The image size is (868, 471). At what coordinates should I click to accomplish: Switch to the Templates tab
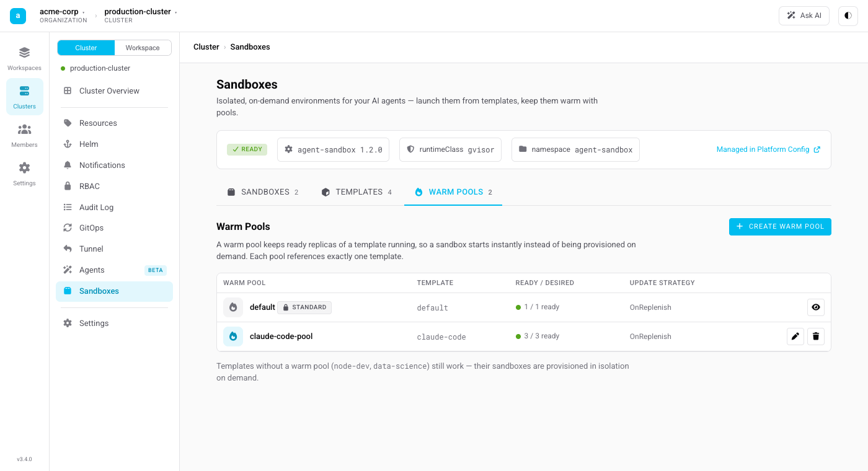tap(356, 192)
